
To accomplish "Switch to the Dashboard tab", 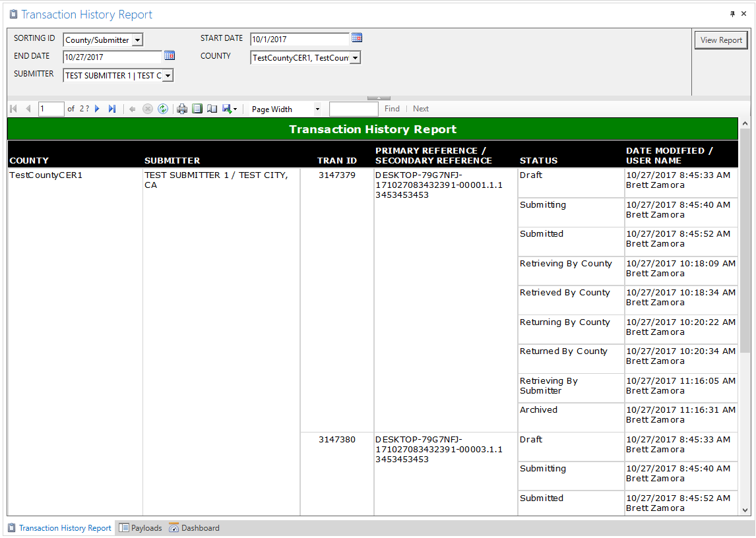I will pyautogui.click(x=195, y=528).
